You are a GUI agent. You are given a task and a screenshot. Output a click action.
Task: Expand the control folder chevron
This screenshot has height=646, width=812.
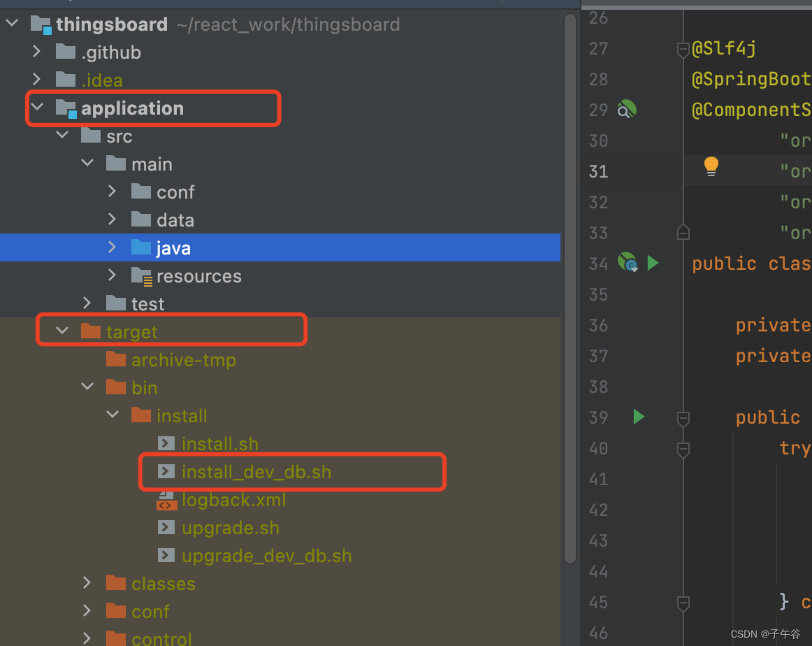pos(87,638)
